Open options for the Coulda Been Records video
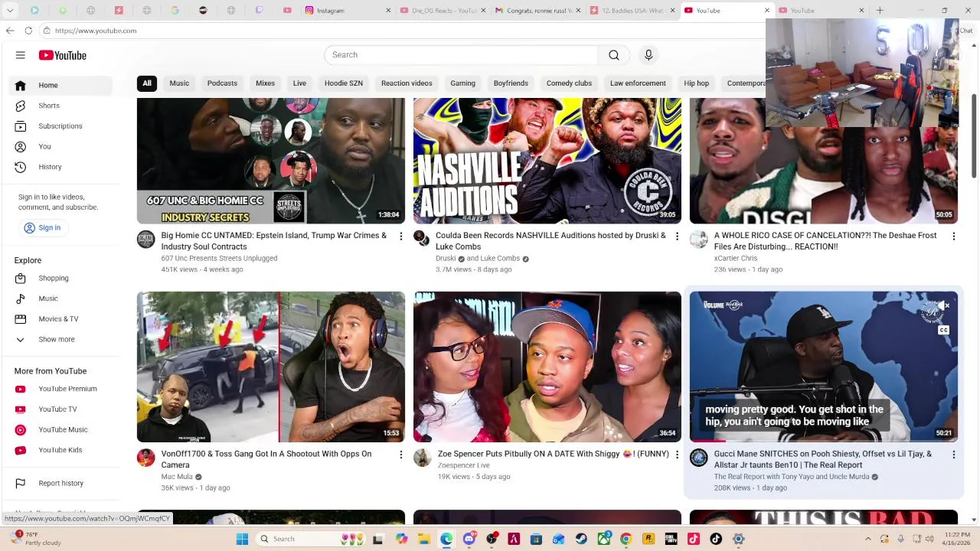The height and width of the screenshot is (551, 980). click(677, 236)
